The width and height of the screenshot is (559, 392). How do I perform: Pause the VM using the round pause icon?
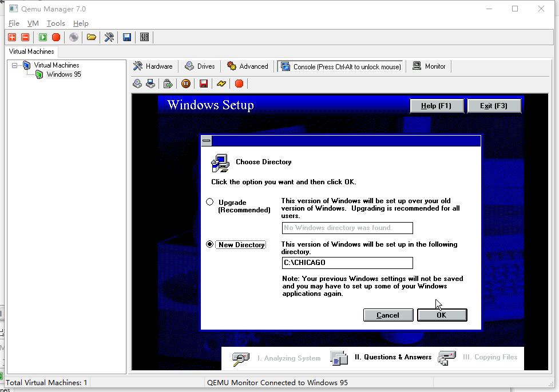point(186,84)
